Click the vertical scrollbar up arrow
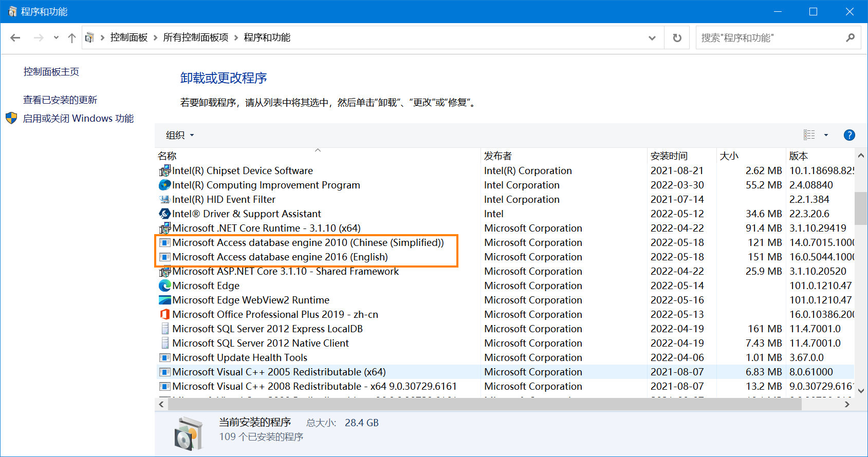868x457 pixels. coord(861,155)
